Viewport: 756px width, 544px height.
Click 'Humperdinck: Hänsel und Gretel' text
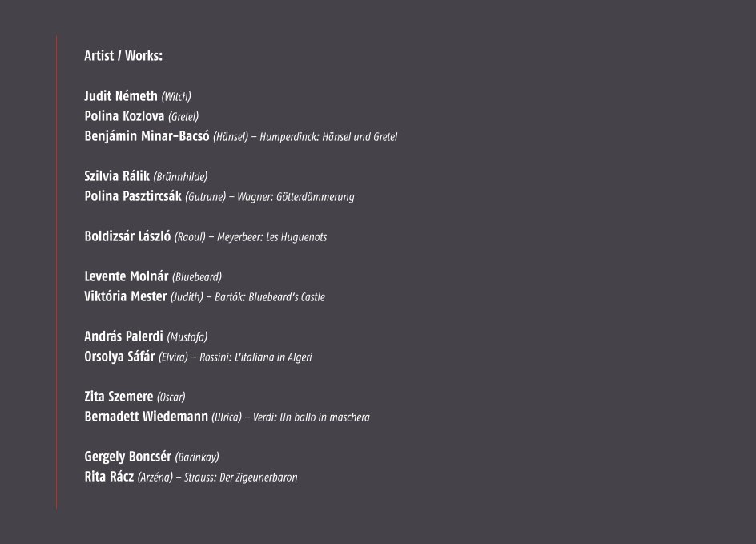click(328, 137)
